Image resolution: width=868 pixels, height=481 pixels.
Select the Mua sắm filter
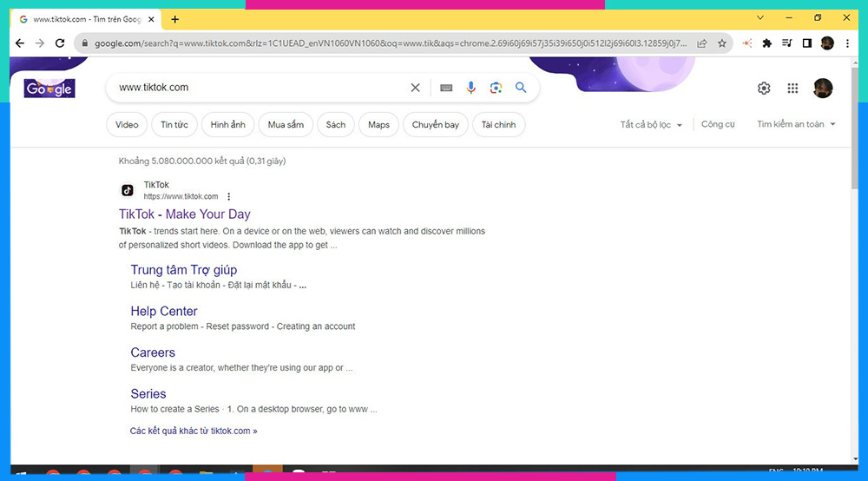(x=286, y=124)
